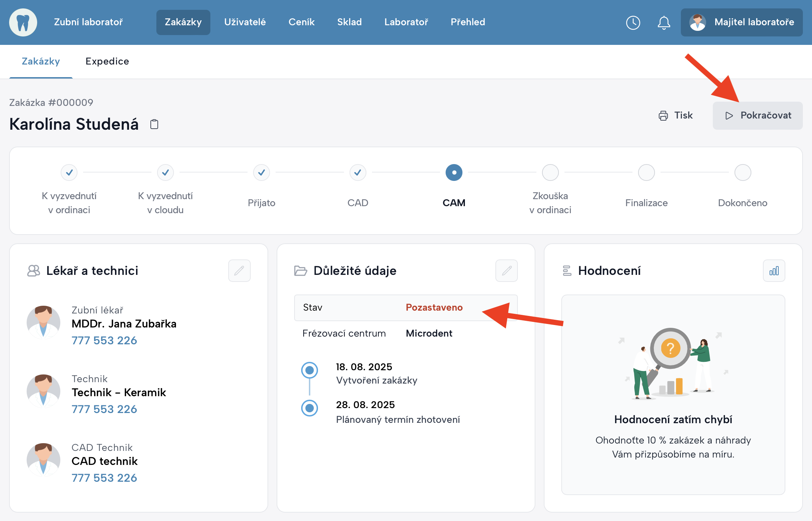Select the CAM progress step

[x=454, y=172]
